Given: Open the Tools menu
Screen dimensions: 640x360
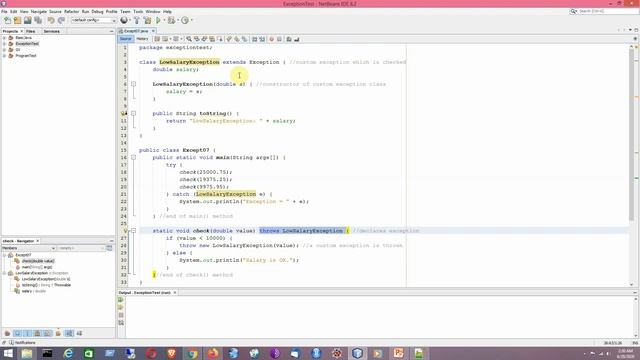Looking at the screenshot, I should coord(138,11).
